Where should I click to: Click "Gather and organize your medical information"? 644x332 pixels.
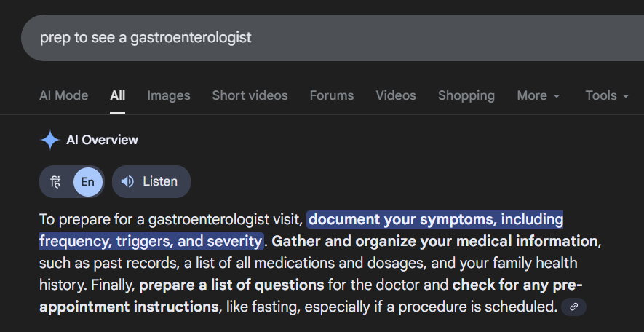click(x=435, y=241)
